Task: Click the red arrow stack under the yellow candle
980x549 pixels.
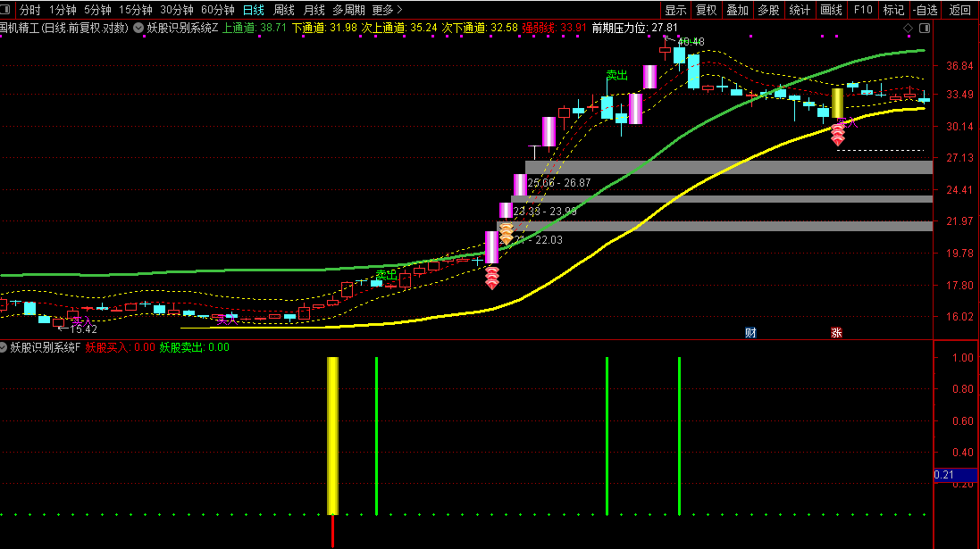Action: click(x=838, y=135)
